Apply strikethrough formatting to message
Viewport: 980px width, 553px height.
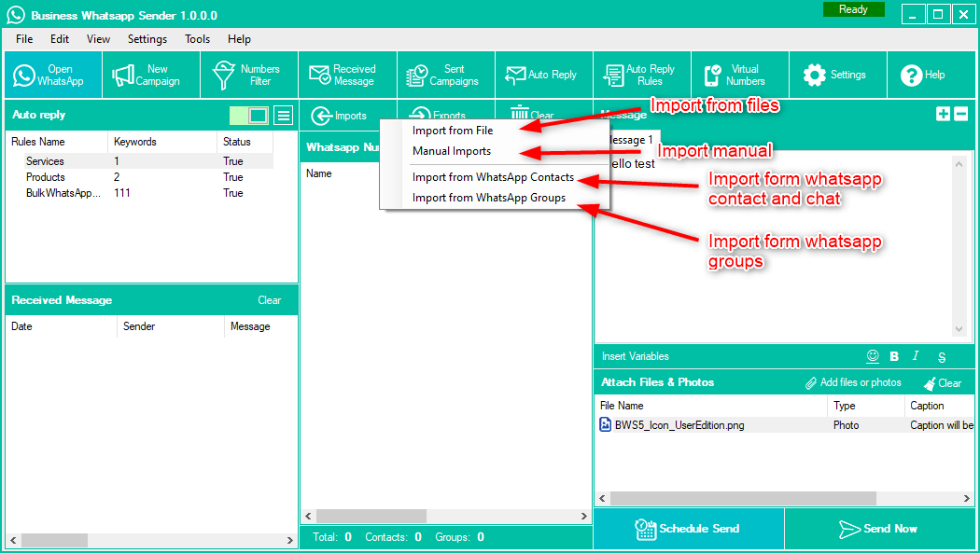click(x=942, y=357)
